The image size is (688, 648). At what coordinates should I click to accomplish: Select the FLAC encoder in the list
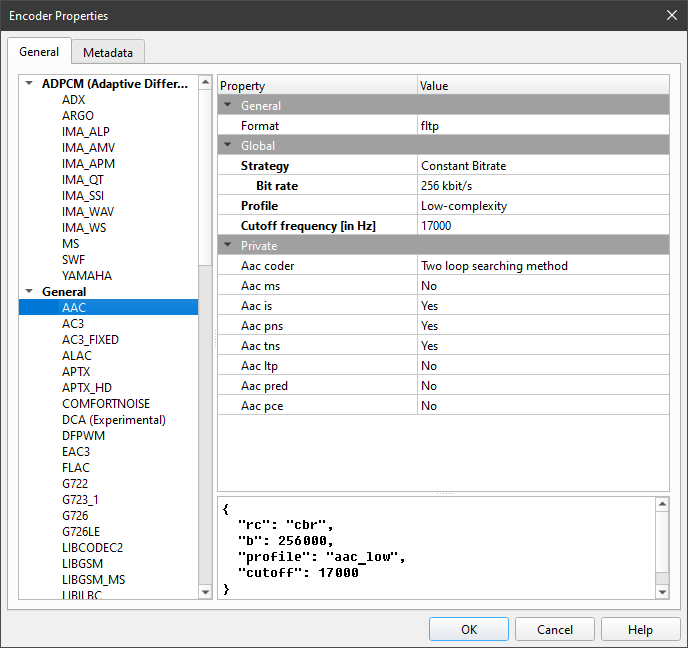coord(76,468)
